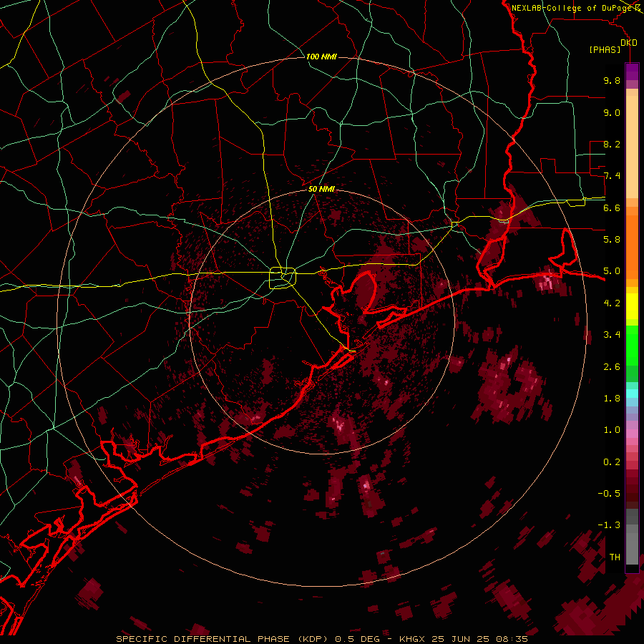
Task: Click the 9.8 color scale value
Action: tap(612, 80)
